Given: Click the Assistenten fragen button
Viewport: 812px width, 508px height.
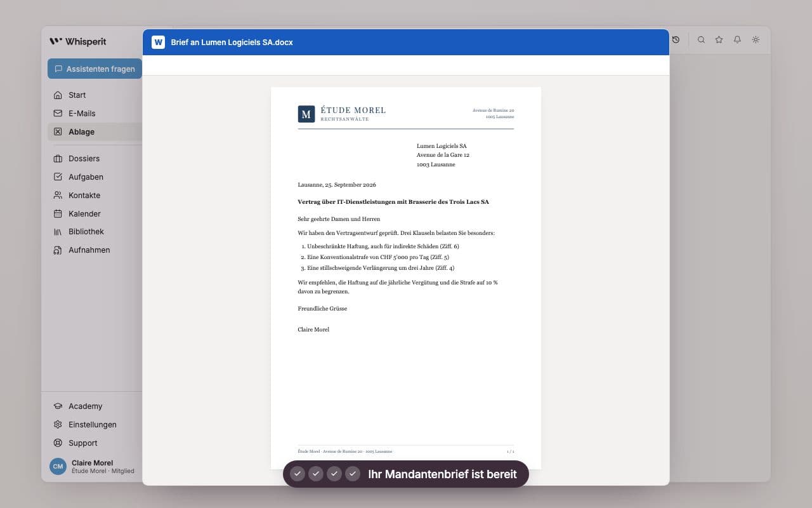Looking at the screenshot, I should (95, 69).
